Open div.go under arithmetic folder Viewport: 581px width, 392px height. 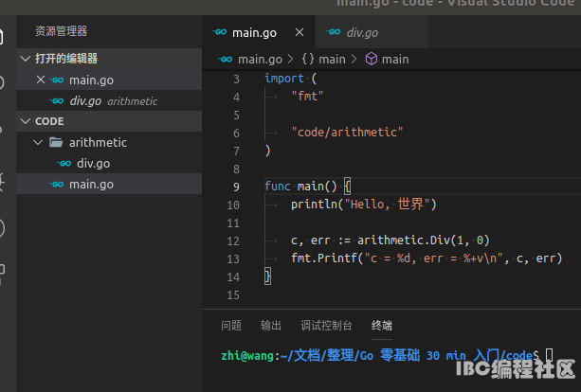point(109,163)
